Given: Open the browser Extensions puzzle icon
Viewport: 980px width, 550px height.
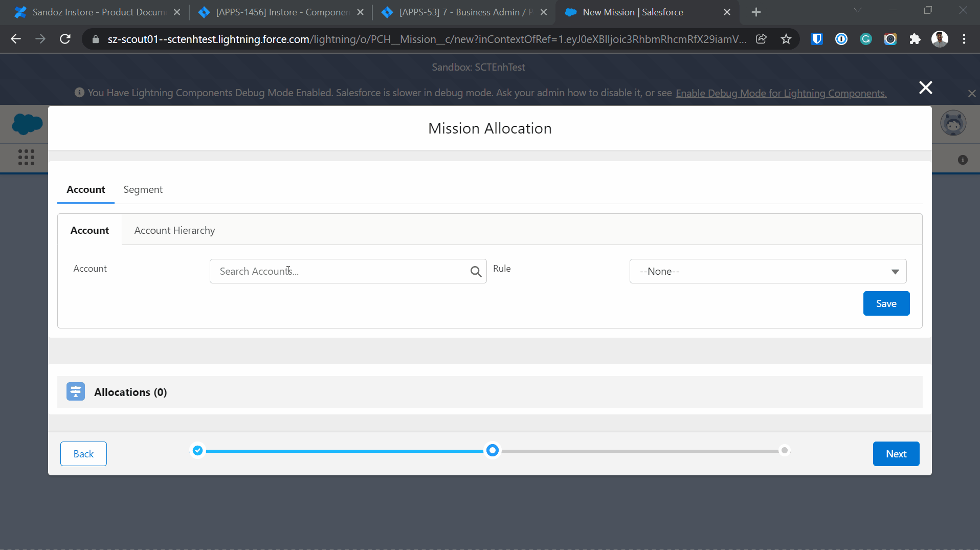Looking at the screenshot, I should click(x=915, y=39).
